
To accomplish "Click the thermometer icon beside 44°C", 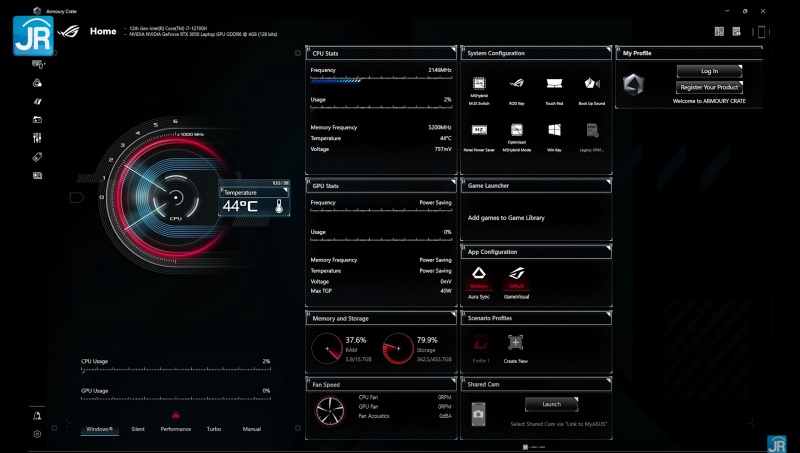I will pyautogui.click(x=279, y=206).
